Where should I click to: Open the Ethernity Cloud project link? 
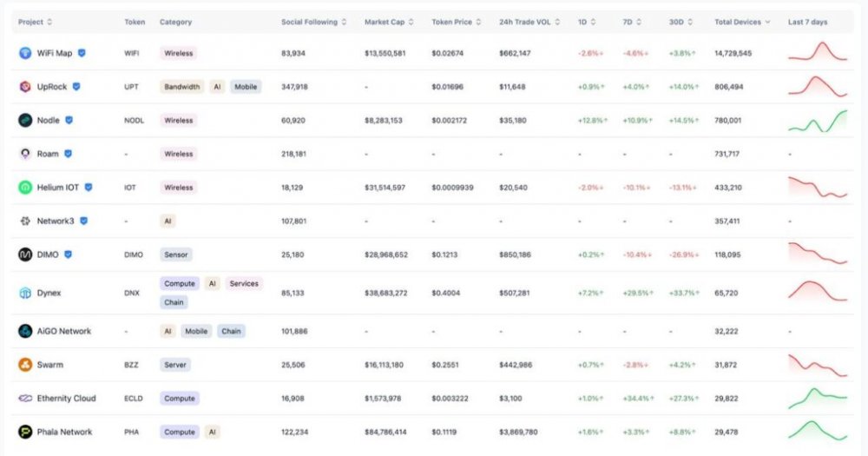tap(66, 399)
